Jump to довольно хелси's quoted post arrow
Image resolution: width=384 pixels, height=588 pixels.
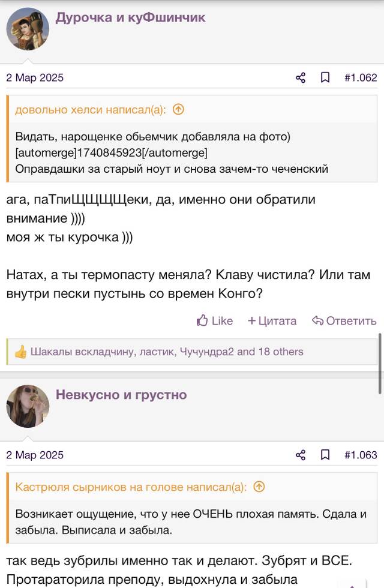click(x=178, y=109)
